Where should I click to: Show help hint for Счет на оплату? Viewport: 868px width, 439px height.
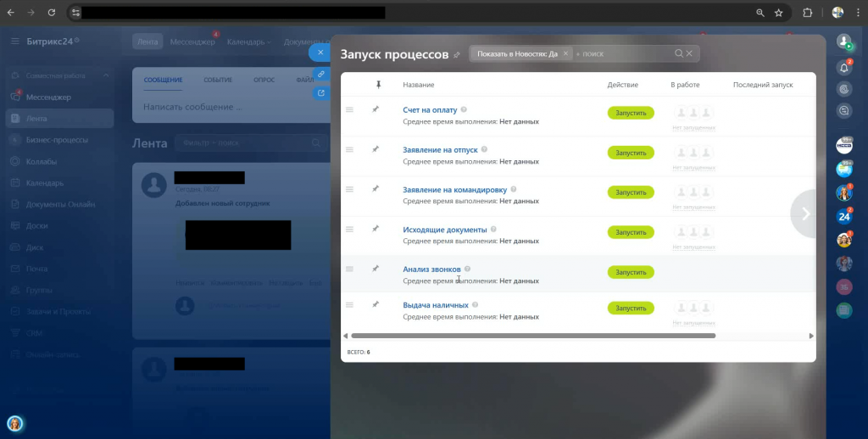464,109
